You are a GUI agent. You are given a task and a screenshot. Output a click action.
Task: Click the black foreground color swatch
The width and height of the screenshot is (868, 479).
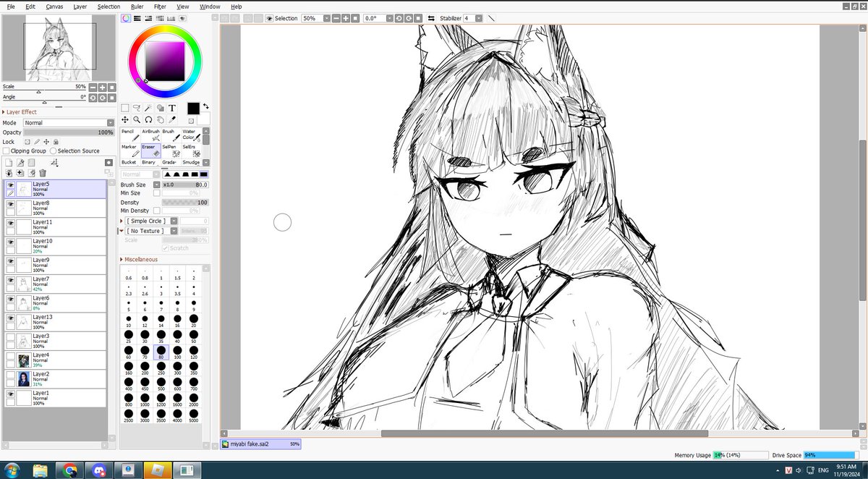click(193, 109)
